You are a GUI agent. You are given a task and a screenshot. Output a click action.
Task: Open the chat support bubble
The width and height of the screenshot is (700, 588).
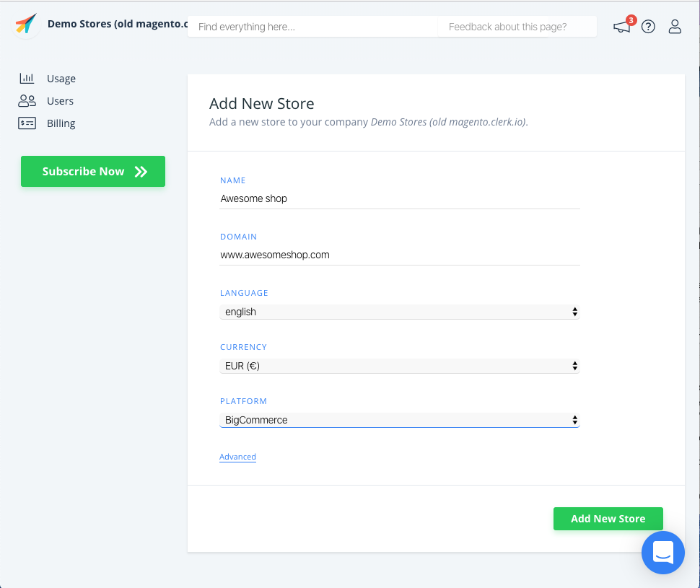pyautogui.click(x=662, y=553)
